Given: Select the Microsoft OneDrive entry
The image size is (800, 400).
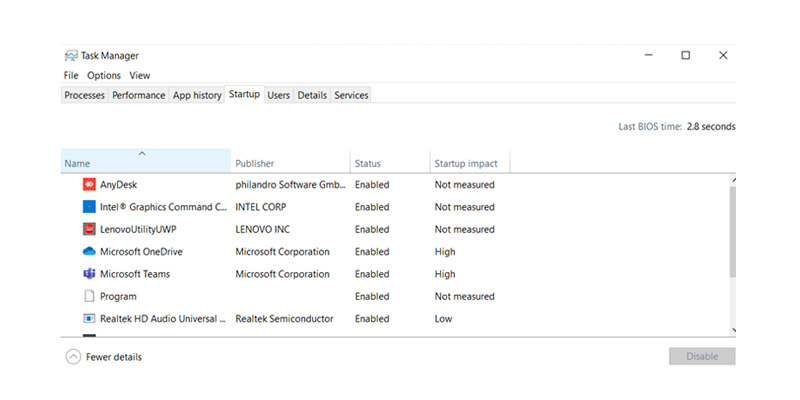Looking at the screenshot, I should pos(141,252).
